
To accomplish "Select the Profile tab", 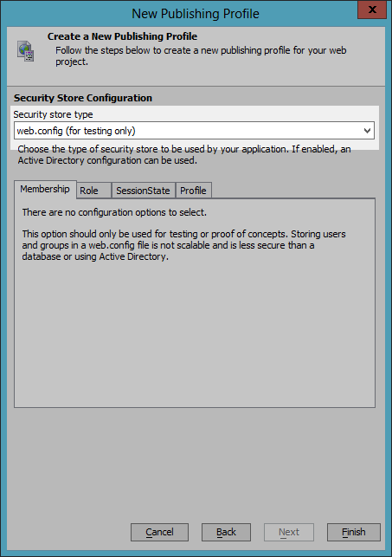I will pyautogui.click(x=193, y=191).
